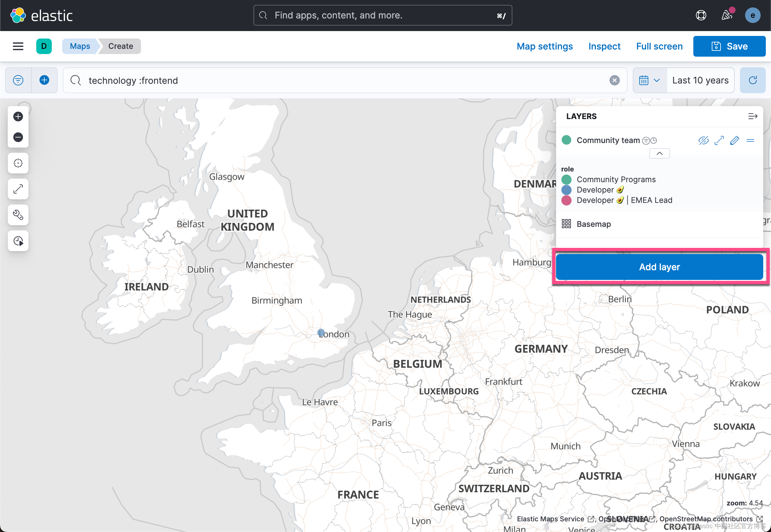The image size is (771, 532).
Task: Open the filter icon in query bar
Action: pos(18,80)
